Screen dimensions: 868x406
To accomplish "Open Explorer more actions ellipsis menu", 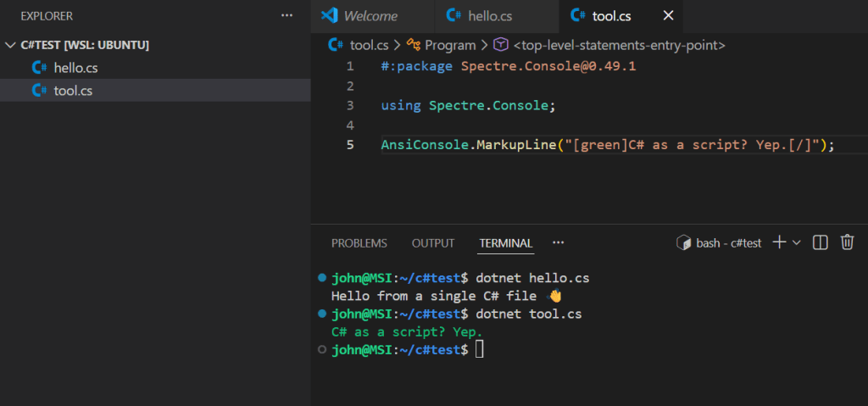I will [x=287, y=15].
